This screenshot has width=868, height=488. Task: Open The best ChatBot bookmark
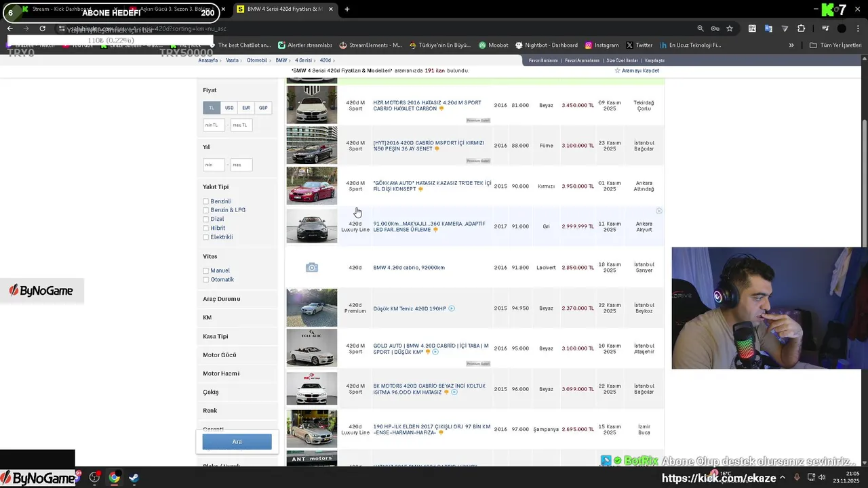pos(239,45)
